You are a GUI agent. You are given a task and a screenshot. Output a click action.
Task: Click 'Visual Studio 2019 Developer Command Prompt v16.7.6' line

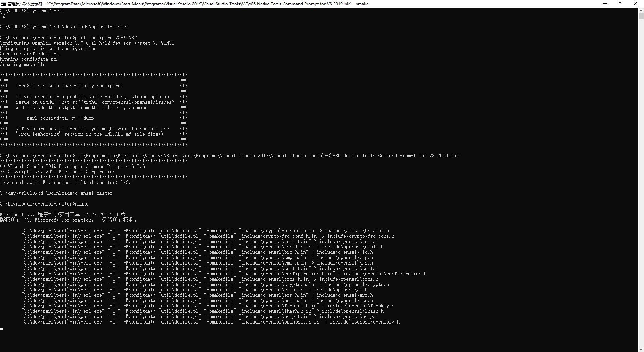tap(72, 166)
